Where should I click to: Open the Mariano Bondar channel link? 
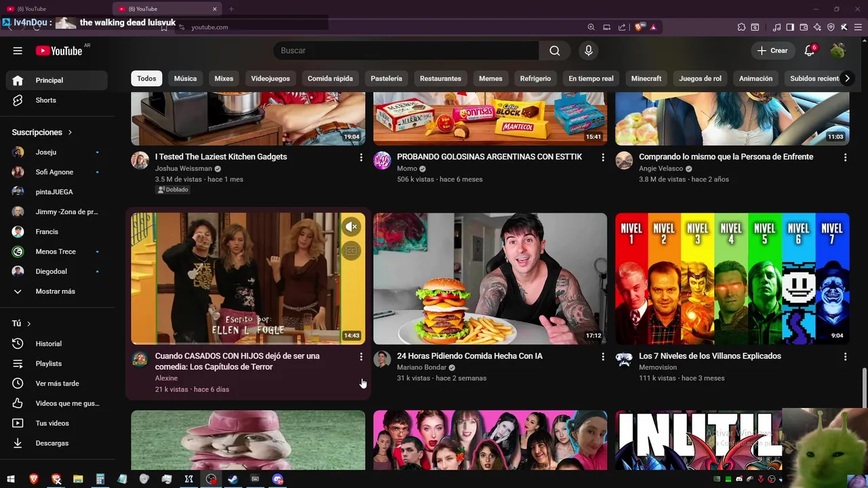tap(422, 367)
